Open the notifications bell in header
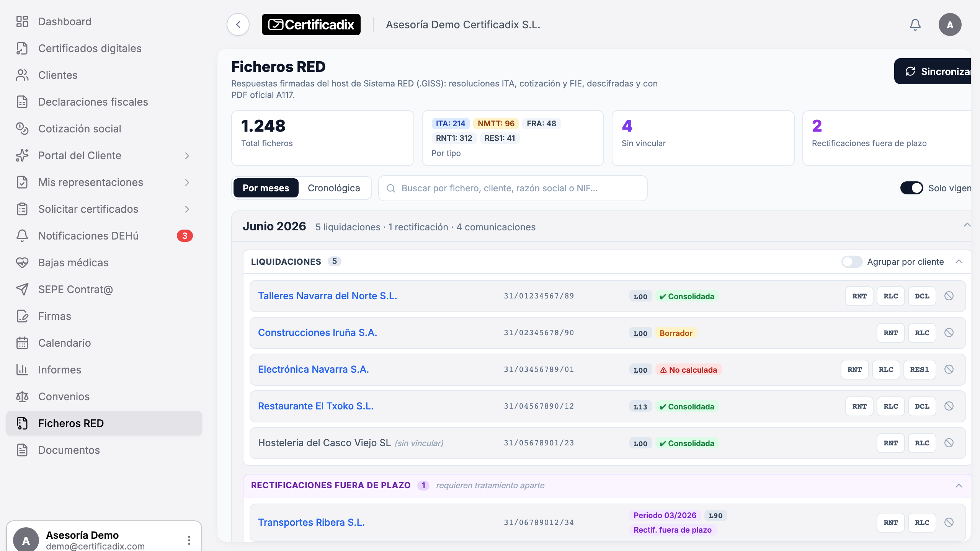980x551 pixels. pos(915,24)
